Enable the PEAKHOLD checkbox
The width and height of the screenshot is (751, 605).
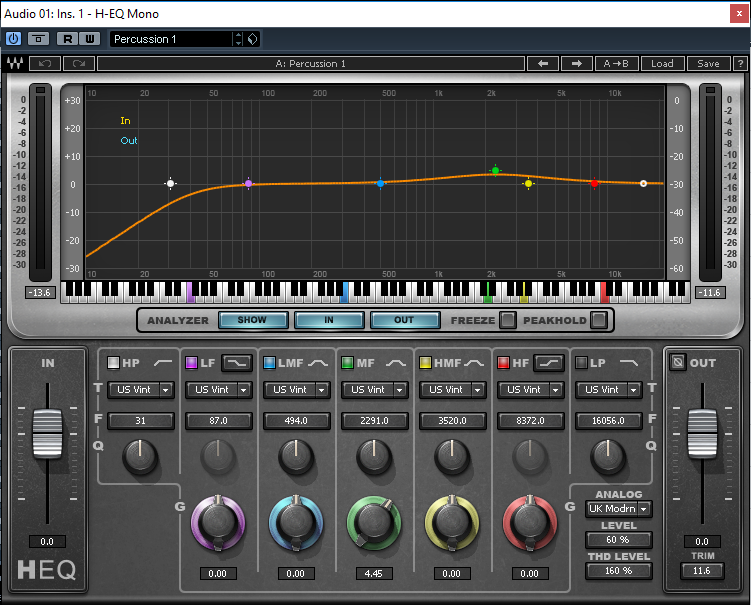[x=599, y=320]
